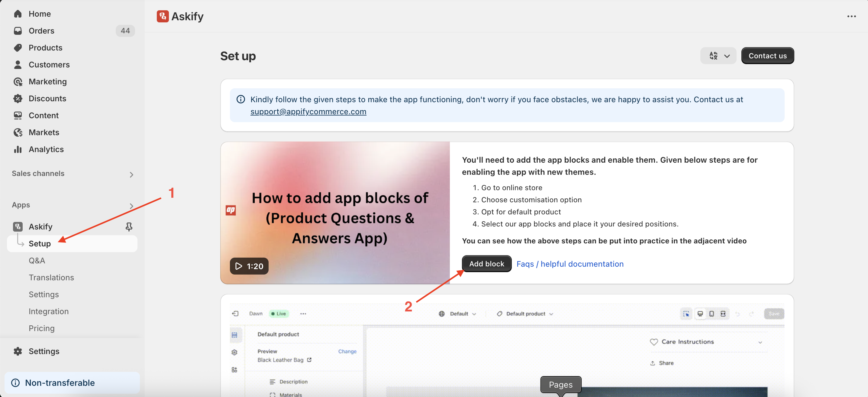
Task: Click the Add block button
Action: coord(486,264)
